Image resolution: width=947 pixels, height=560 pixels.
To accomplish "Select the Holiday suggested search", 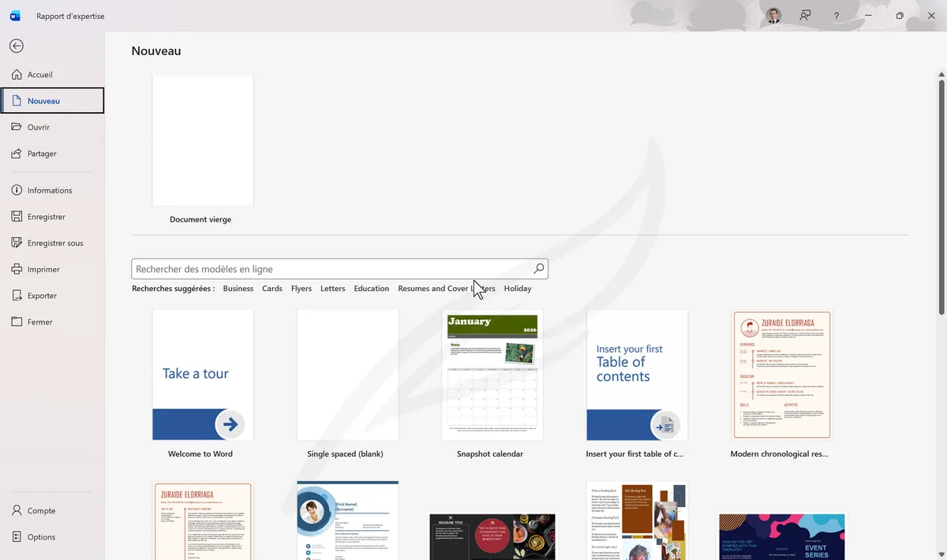I will click(x=518, y=289).
